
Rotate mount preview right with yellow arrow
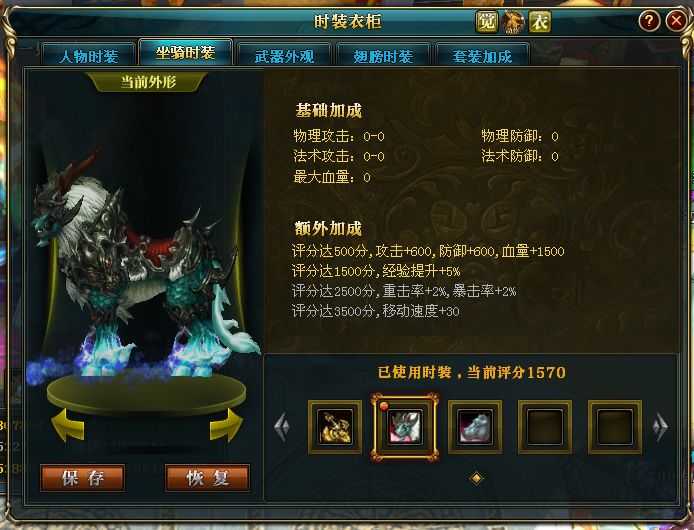coord(226,426)
